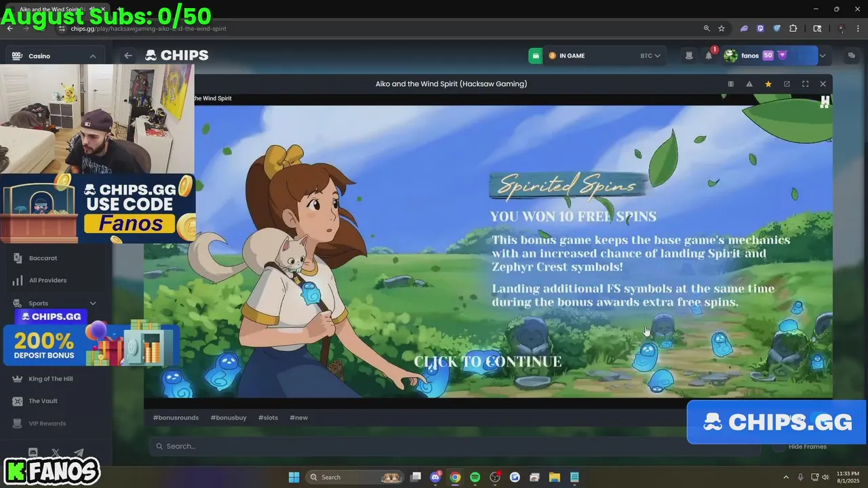Open the game in a pop-out window
Screen dimensions: 868x488
[x=787, y=84]
